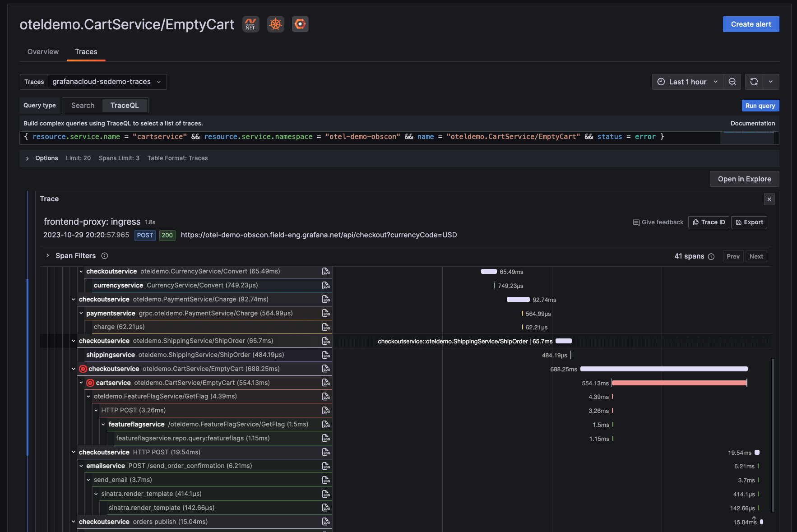Image resolution: width=797 pixels, height=532 pixels.
Task: Click the .NET technology icon beside the title
Action: coord(250,24)
